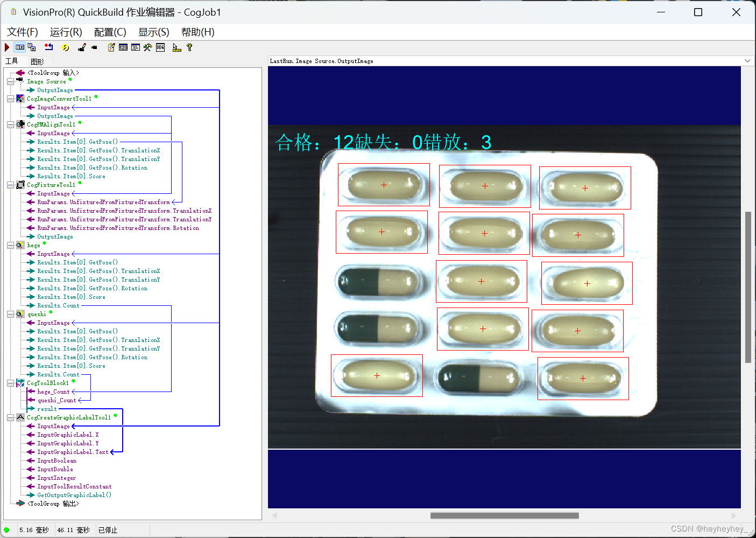Image resolution: width=756 pixels, height=538 pixels.
Task: Click the pointer-and-ruler benchmark icon
Action: [x=177, y=47]
